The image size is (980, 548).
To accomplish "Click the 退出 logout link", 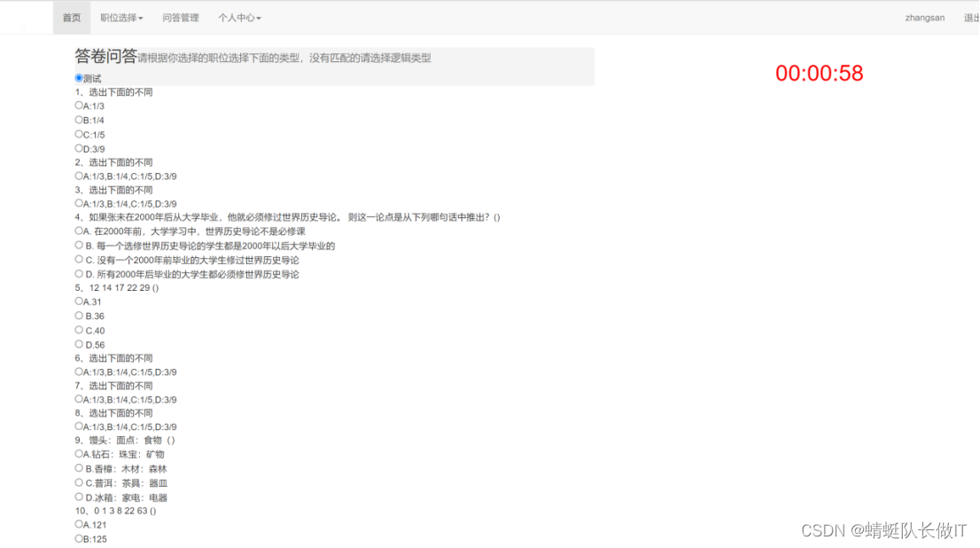I will coord(972,17).
